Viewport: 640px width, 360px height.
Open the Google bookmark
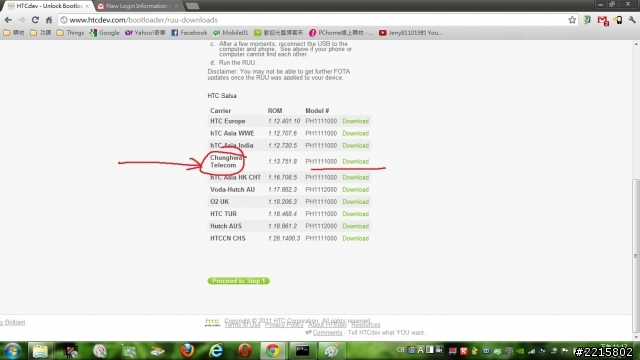[104, 33]
